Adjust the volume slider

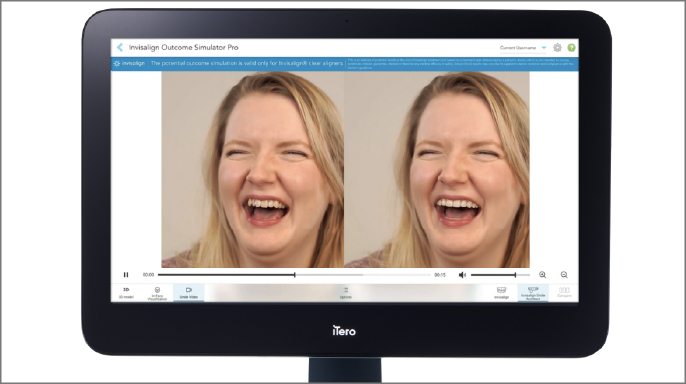(x=500, y=275)
